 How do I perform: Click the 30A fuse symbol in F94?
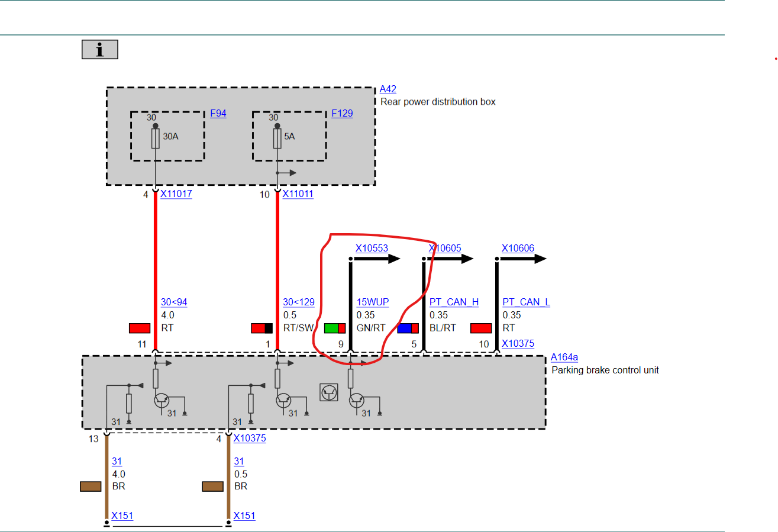click(x=155, y=140)
